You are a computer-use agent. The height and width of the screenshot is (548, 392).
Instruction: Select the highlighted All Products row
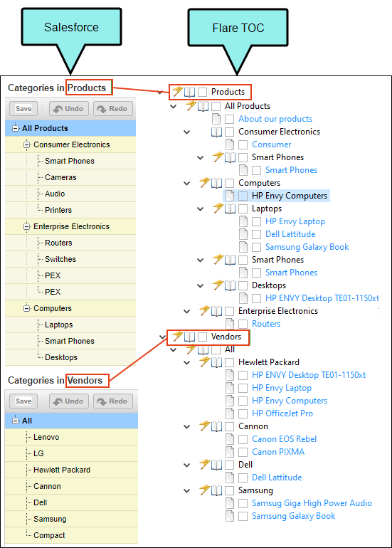[x=70, y=128]
